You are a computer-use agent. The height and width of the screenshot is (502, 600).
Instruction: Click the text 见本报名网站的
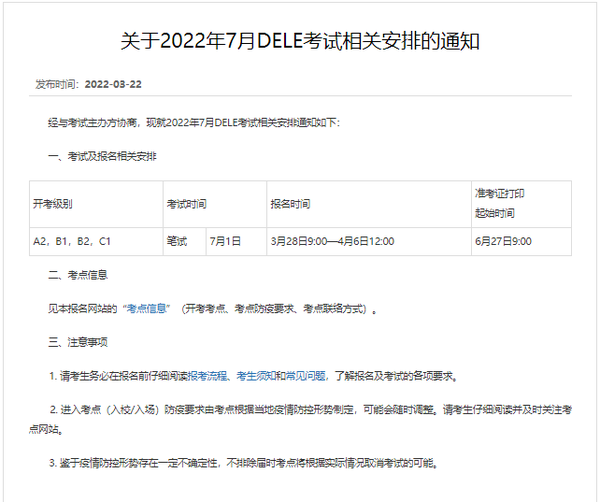coord(82,308)
